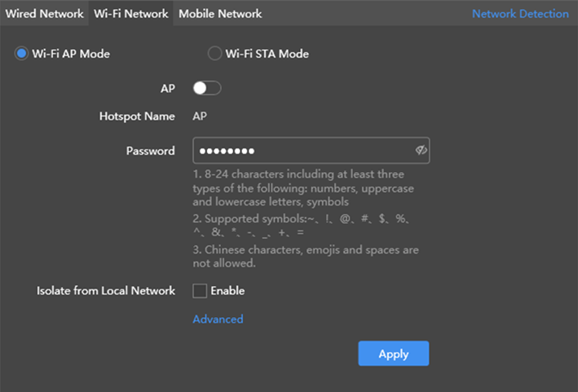The height and width of the screenshot is (392, 578).
Task: Click the Hotspot Name value AP
Action: click(x=200, y=116)
